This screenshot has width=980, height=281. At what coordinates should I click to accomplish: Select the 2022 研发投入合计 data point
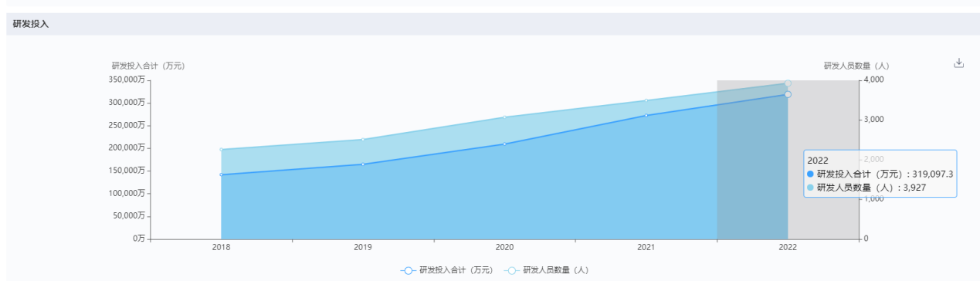[x=788, y=94]
